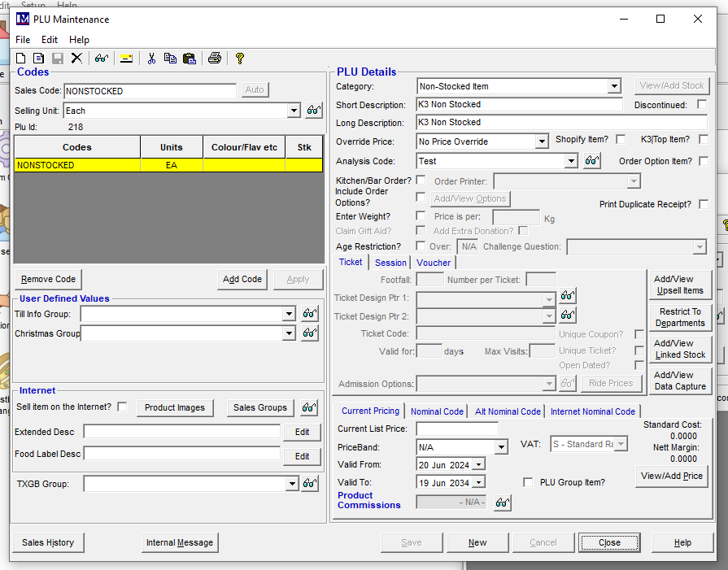
Task: Tick the Discontinued checkbox
Action: click(x=703, y=105)
